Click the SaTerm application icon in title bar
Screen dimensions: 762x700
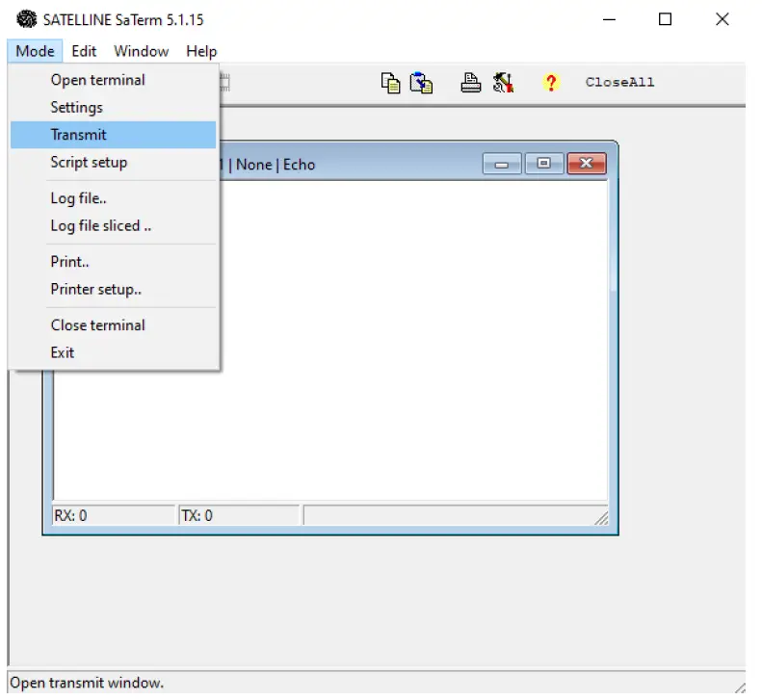pos(27,19)
